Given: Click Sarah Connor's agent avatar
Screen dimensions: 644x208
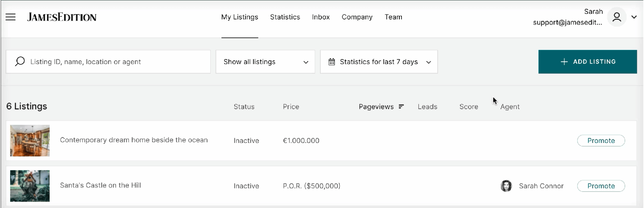Looking at the screenshot, I should (506, 186).
